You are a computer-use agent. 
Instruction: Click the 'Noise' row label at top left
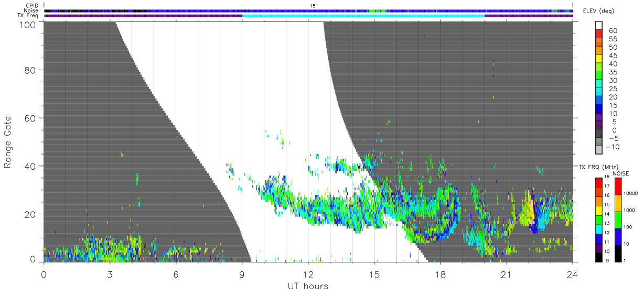31,10
